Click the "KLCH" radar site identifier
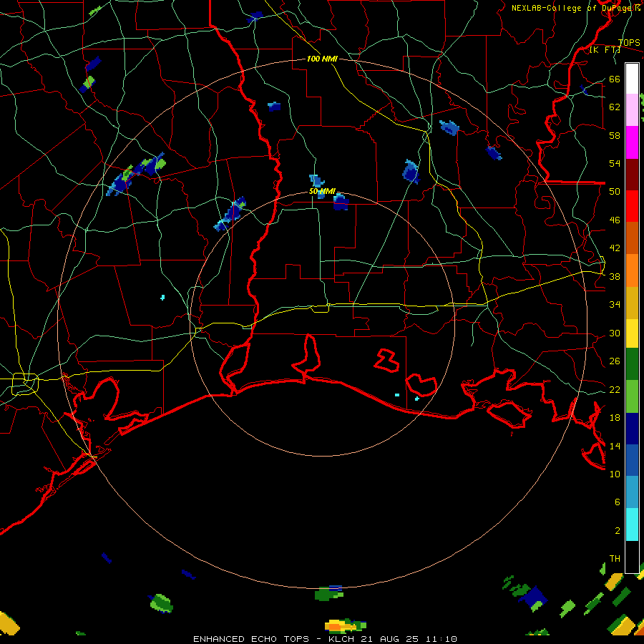644x644 pixels. coord(342,639)
